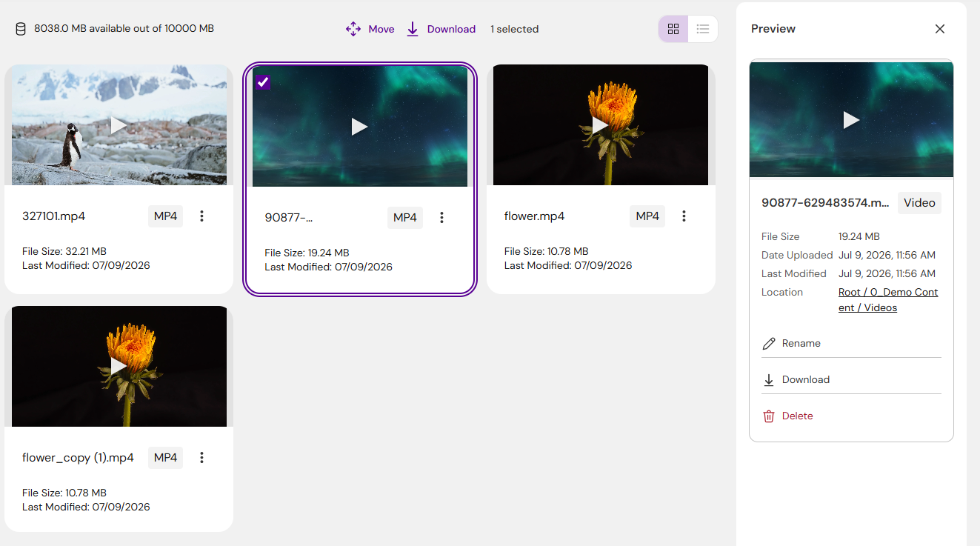The height and width of the screenshot is (546, 980).
Task: Click the Download arrow icon in toolbar
Action: (413, 29)
